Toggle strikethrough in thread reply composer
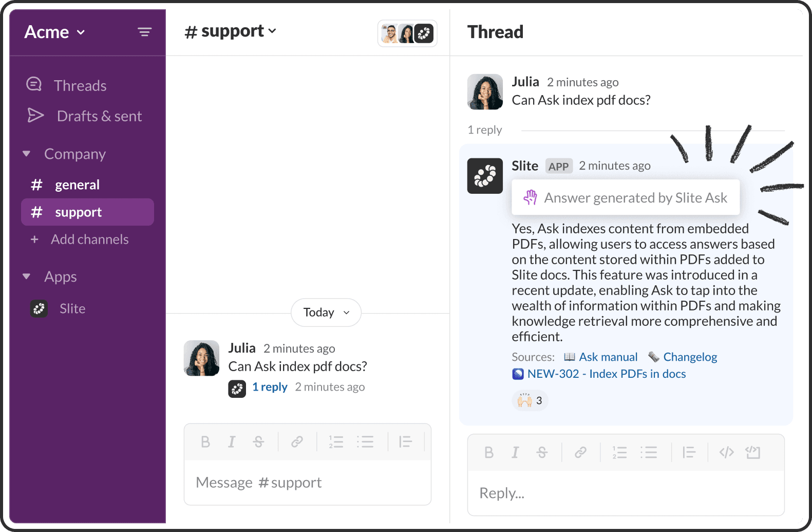 click(542, 452)
